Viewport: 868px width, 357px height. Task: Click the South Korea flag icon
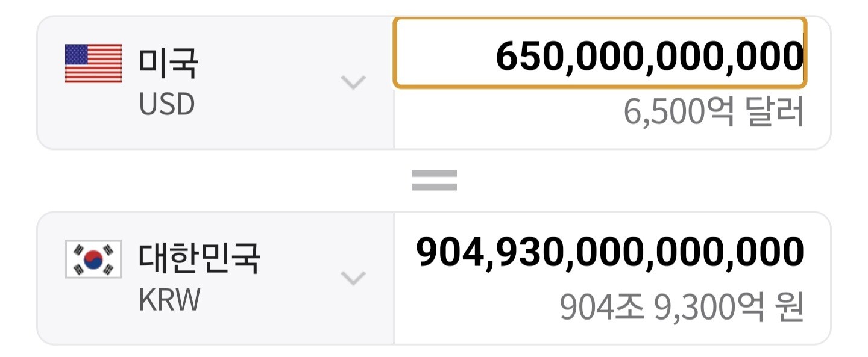(93, 259)
